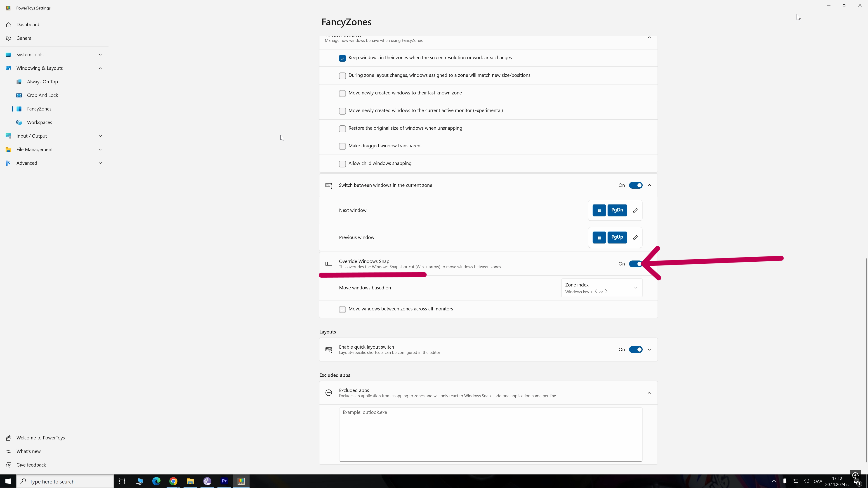This screenshot has width=868, height=488.
Task: Click the keyboard icon beside Switch between windows
Action: tap(329, 185)
